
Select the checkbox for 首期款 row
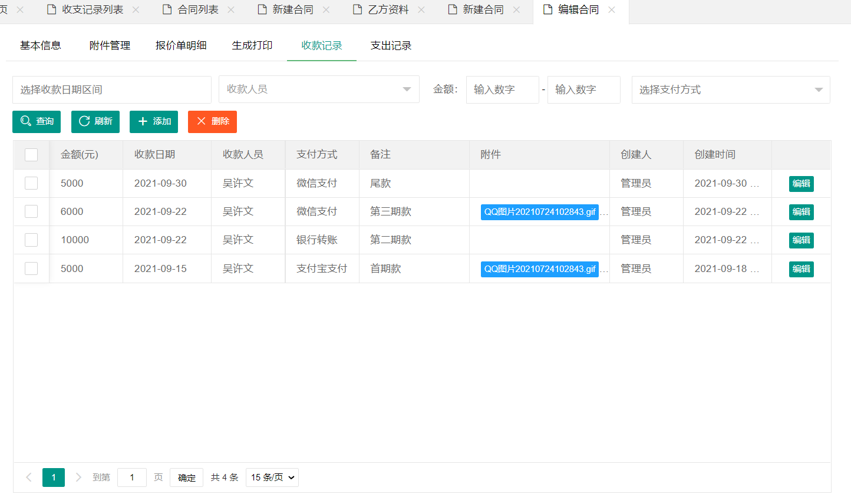(31, 268)
